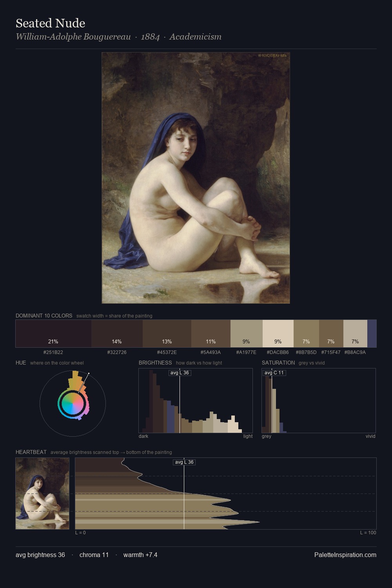The image size is (392, 588).
Task: Click the 'grey vs vivid' caption
Action: 312,363
